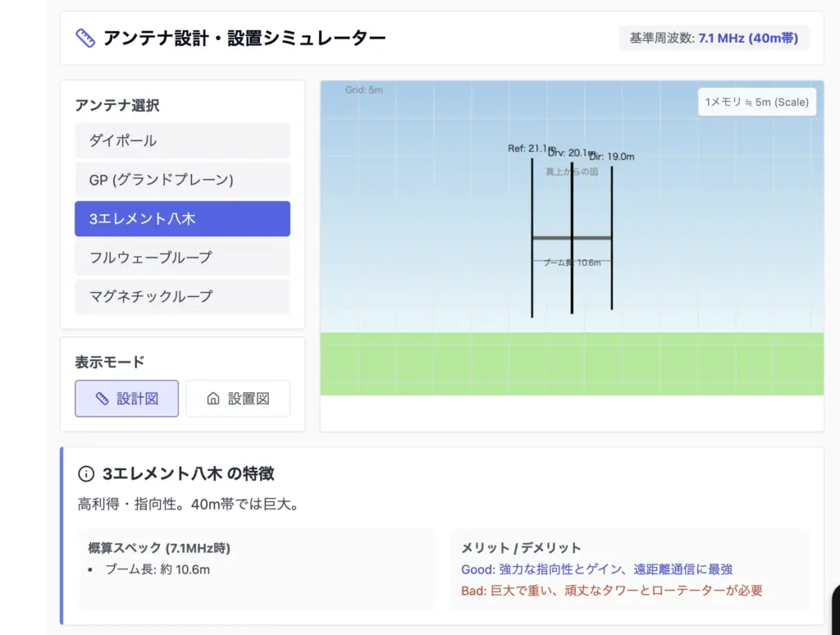Click the Ref: 21.1m reflector label
The height and width of the screenshot is (635, 840).
[529, 148]
